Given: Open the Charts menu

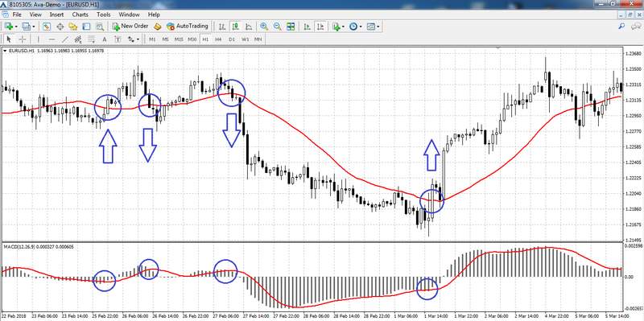Looking at the screenshot, I should (80, 14).
